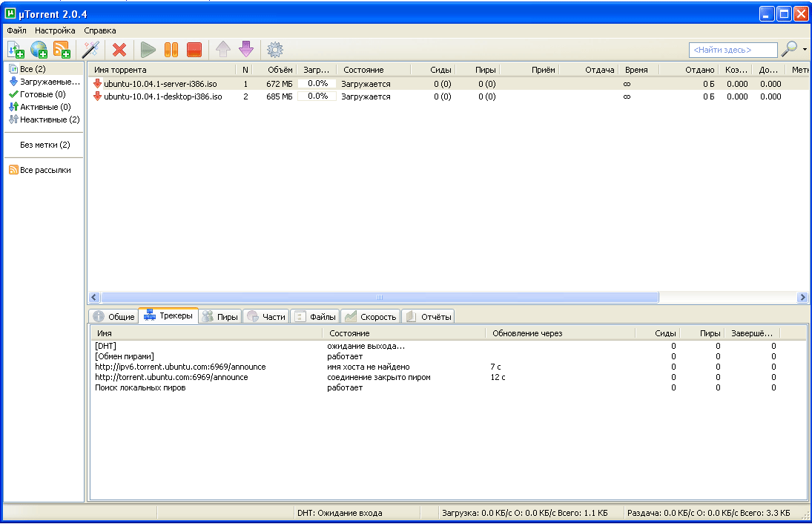This screenshot has width=812, height=524.
Task: Click the search field "Найти здесь"
Action: click(x=733, y=50)
